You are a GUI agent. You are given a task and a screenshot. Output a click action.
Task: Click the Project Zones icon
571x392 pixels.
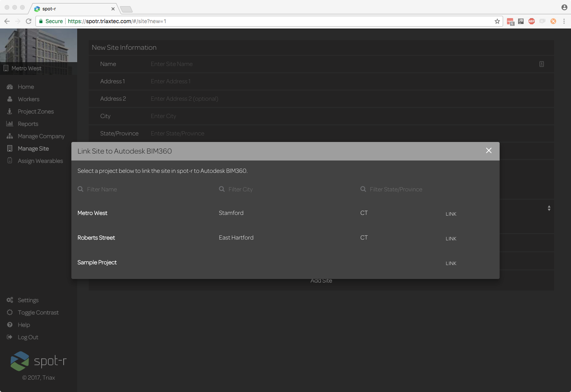click(10, 112)
